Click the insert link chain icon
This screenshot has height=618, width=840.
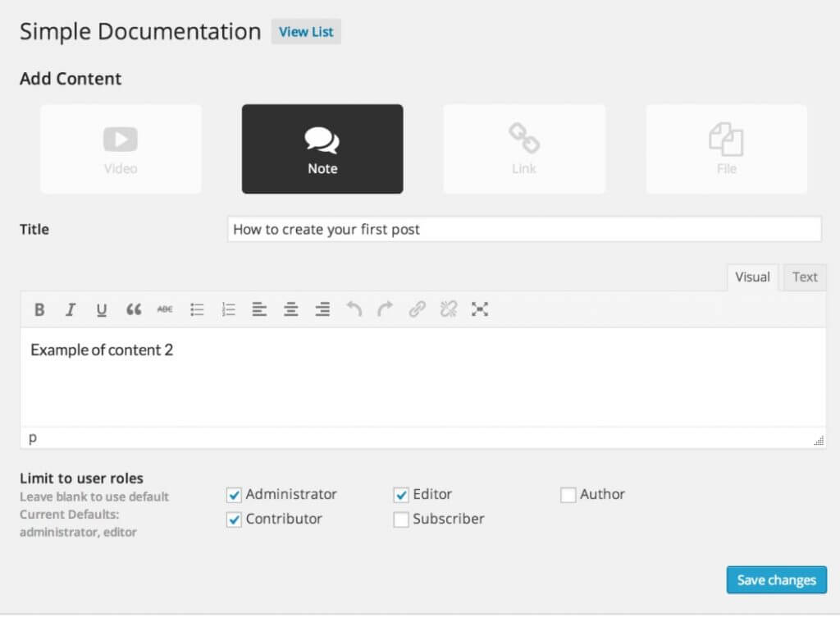click(417, 309)
